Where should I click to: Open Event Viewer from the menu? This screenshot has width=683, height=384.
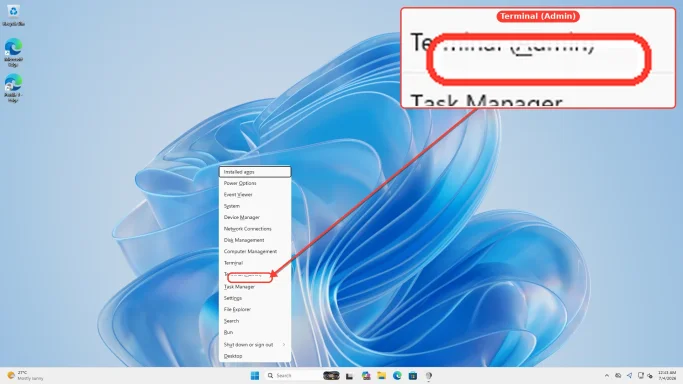[x=255, y=195]
